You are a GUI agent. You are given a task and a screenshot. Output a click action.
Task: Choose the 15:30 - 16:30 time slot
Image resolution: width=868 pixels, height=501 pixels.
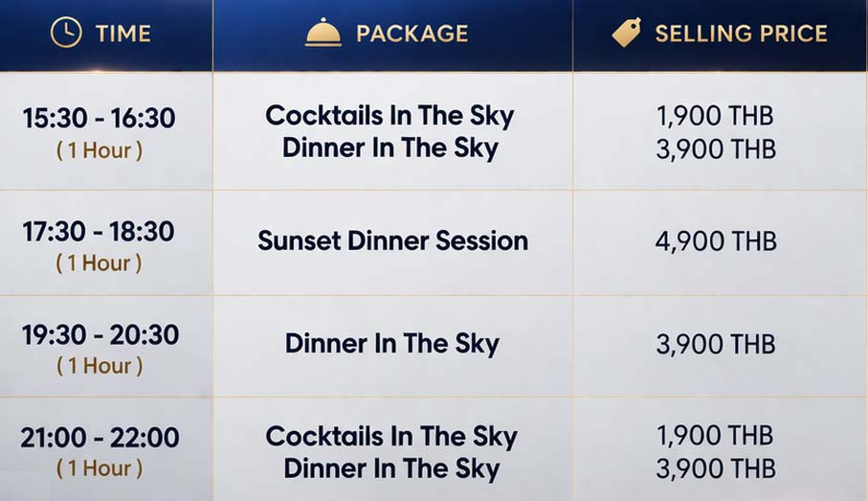(x=100, y=118)
